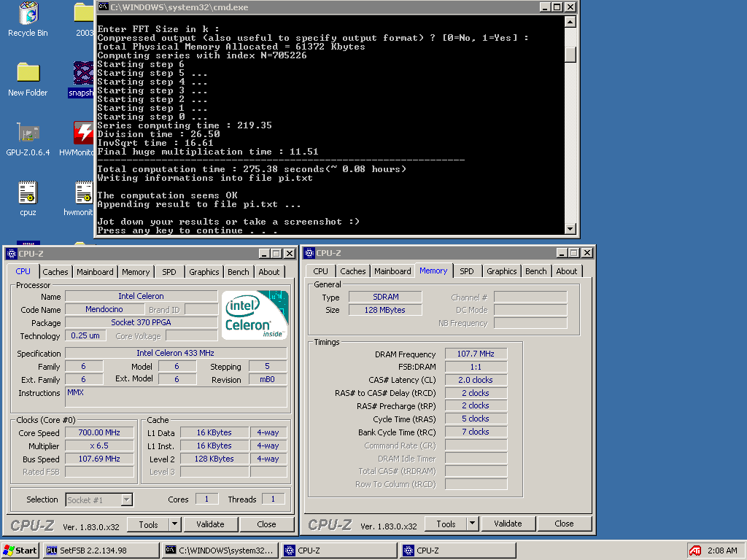Open Tools dropdown arrow in left CPU-Z

pos(175,524)
